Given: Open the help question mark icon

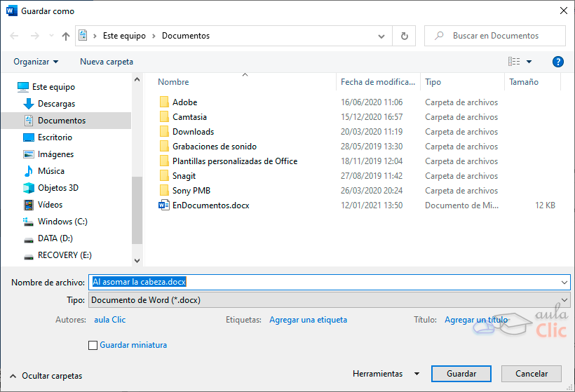Looking at the screenshot, I should (558, 62).
